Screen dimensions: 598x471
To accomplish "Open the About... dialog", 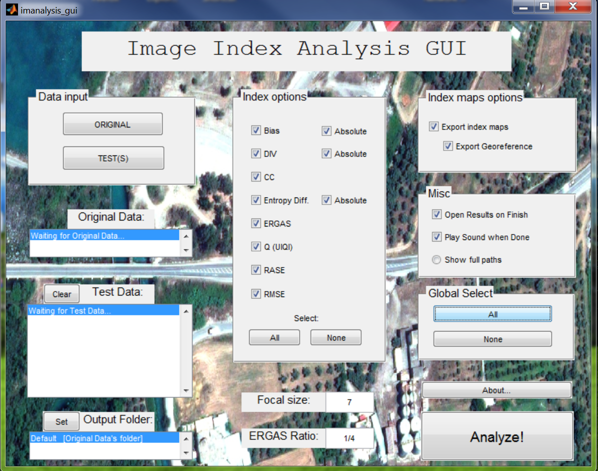I will 497,390.
